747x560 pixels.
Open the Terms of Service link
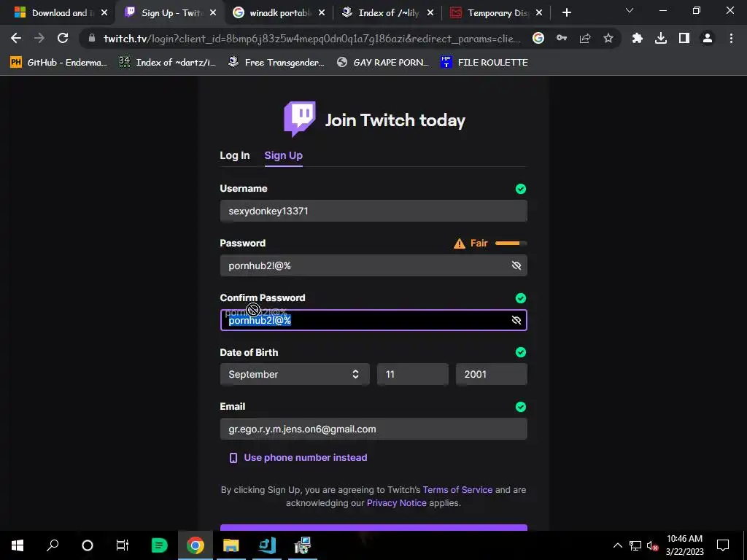pos(457,490)
